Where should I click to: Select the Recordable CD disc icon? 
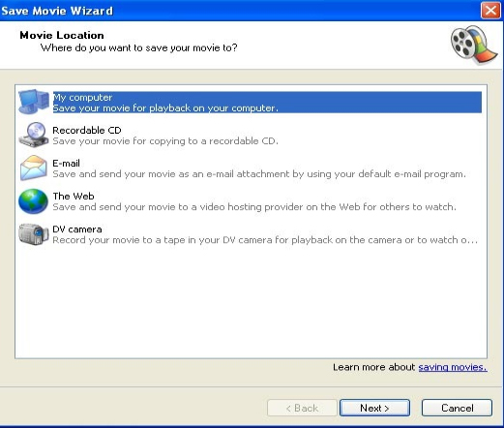tap(34, 135)
